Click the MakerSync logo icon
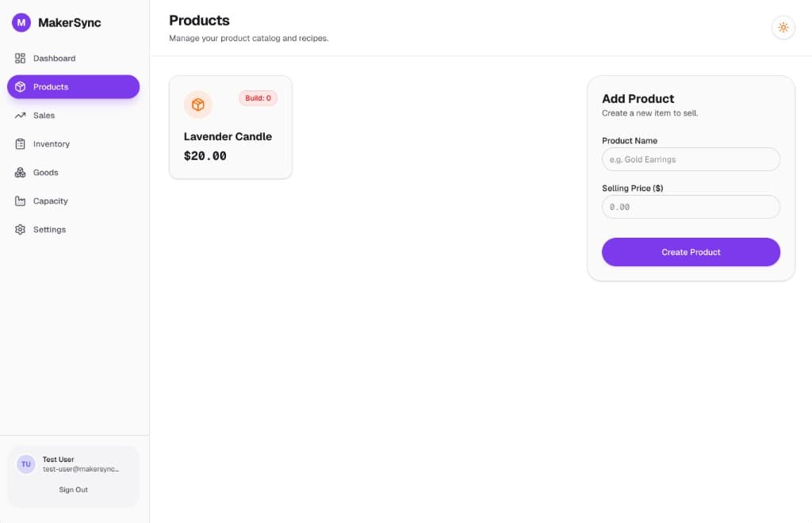This screenshot has height=523, width=812. point(21,22)
